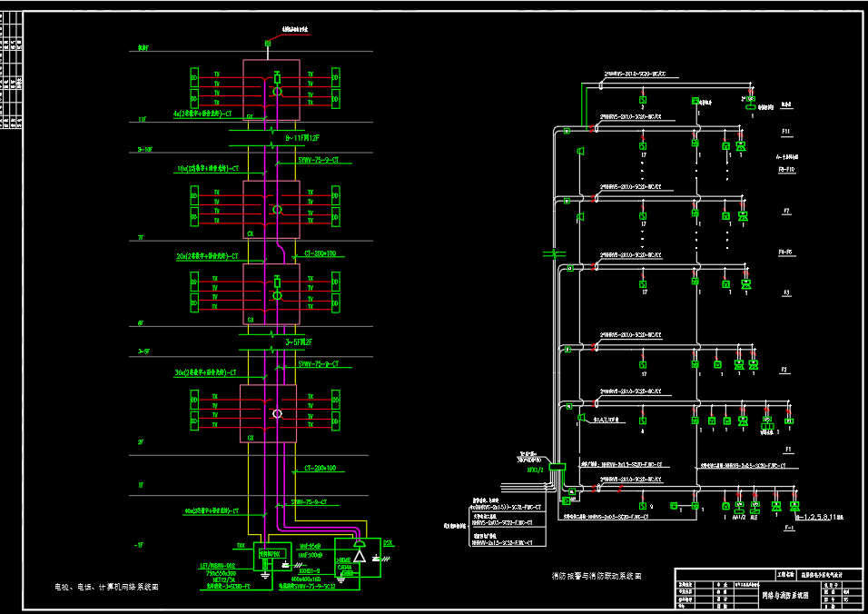Click SYWV-75-9-CT label below the 1F line

(309, 502)
